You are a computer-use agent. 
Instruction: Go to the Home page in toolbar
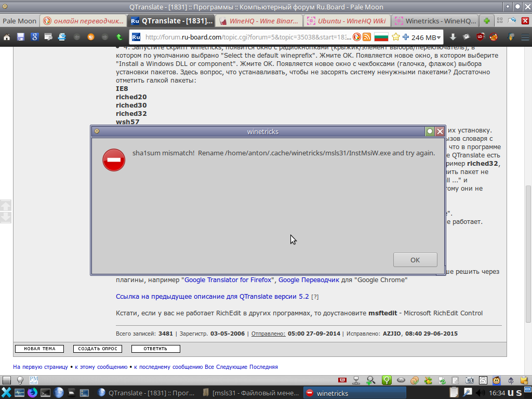click(7, 37)
